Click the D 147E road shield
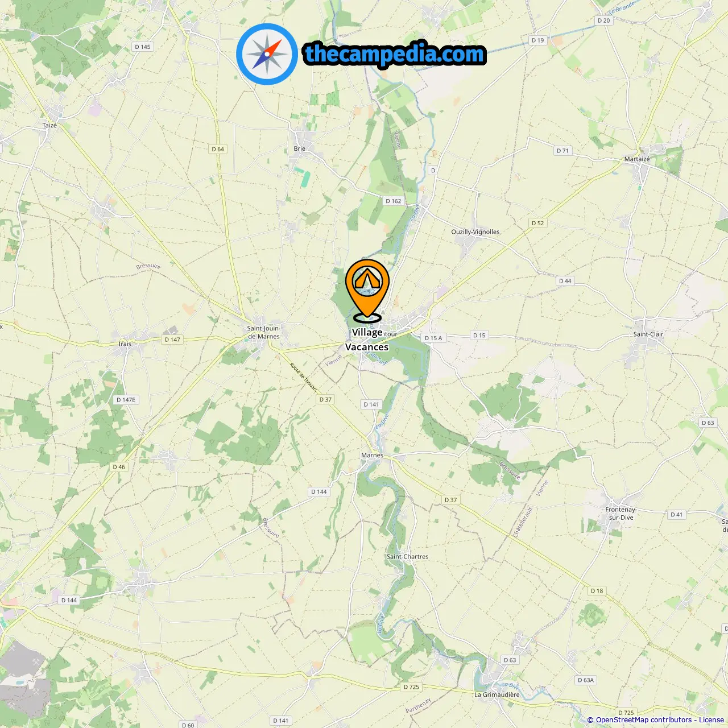The height and width of the screenshot is (728, 728). pos(126,400)
